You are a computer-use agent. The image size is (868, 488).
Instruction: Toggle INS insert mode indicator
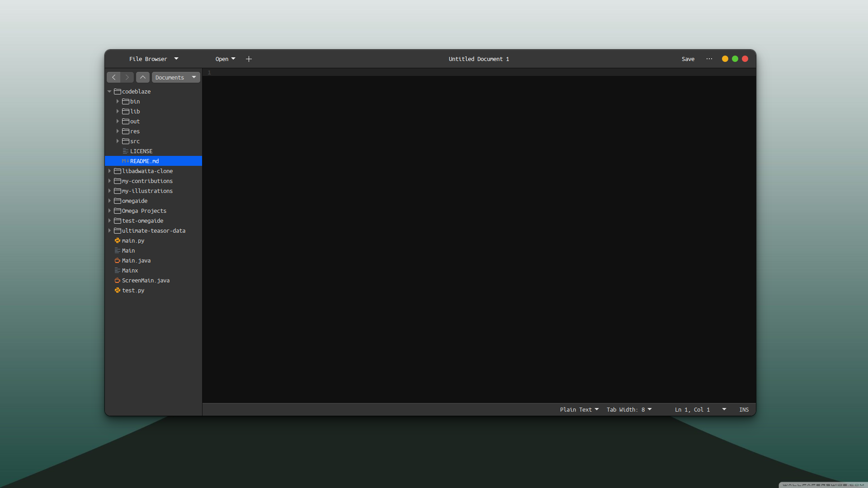[744, 410]
